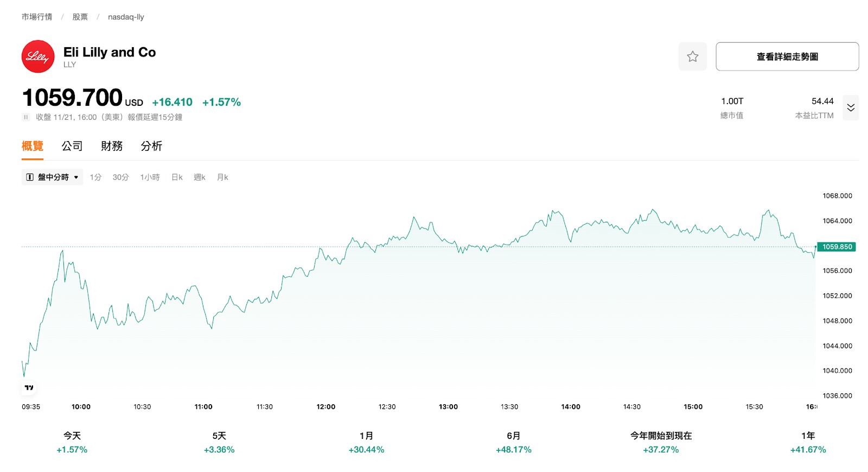Choose the 日k chart interval
Viewport: 868px width, 472px height.
pyautogui.click(x=177, y=177)
